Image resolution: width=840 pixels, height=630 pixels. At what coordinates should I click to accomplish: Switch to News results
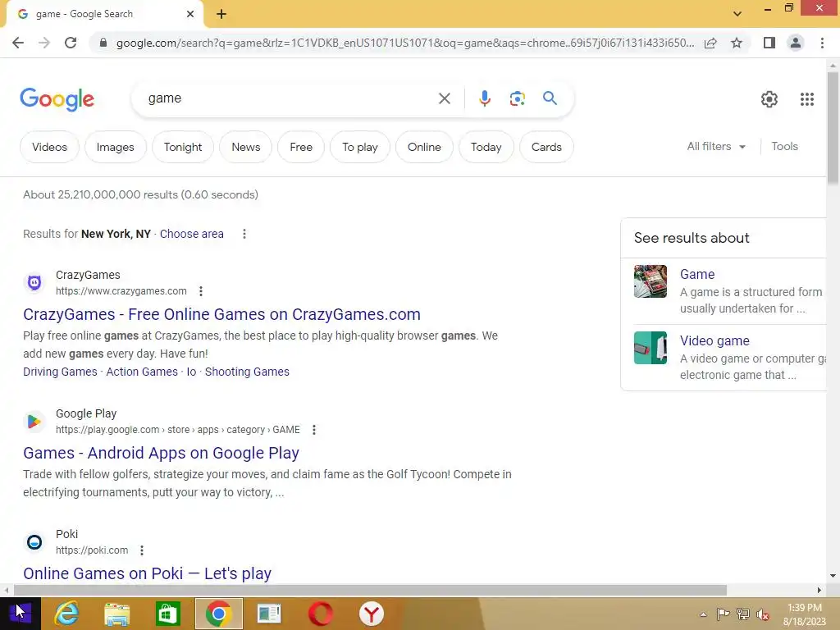pos(246,147)
